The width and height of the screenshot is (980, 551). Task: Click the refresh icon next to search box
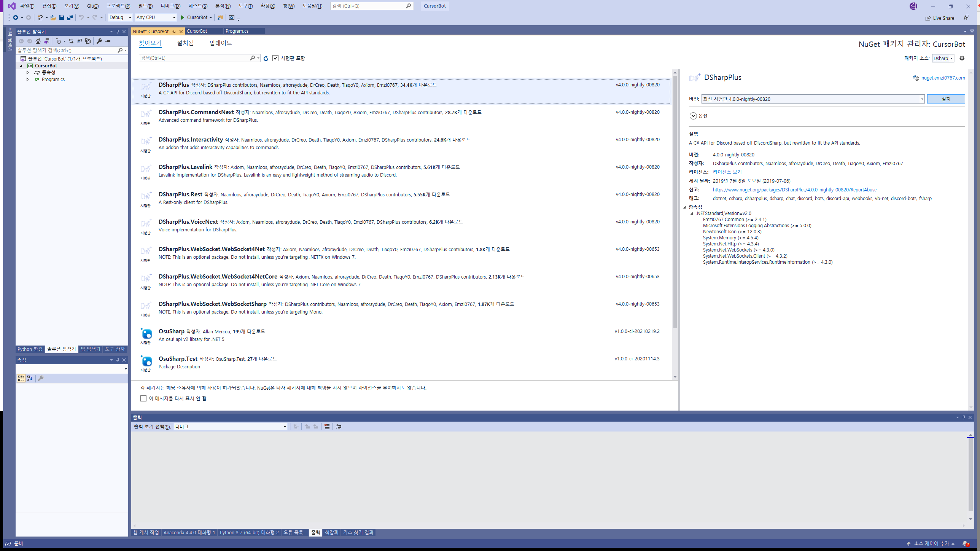[x=266, y=58]
